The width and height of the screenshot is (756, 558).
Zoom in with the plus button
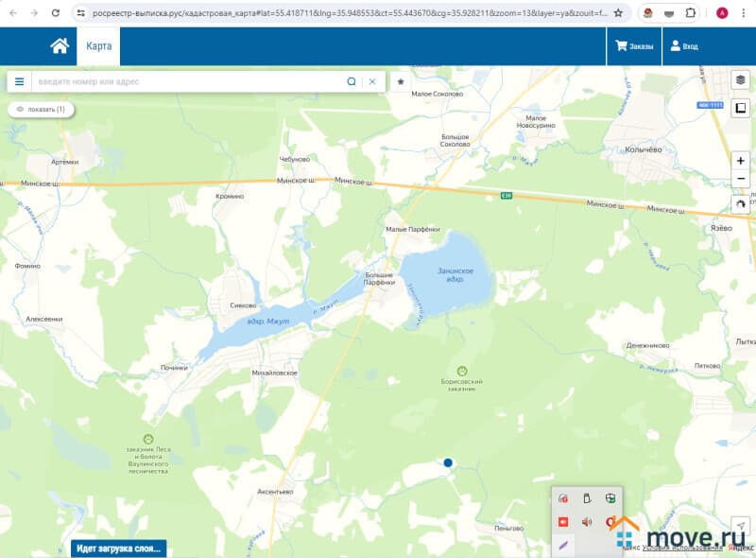741,161
